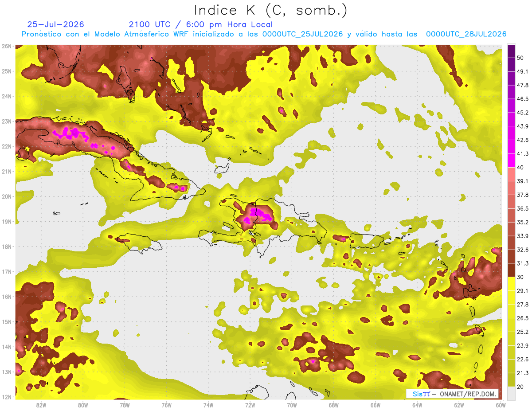532x411 pixels.
Task: Click the colorbar label "43.9"
Action: [x=523, y=126]
